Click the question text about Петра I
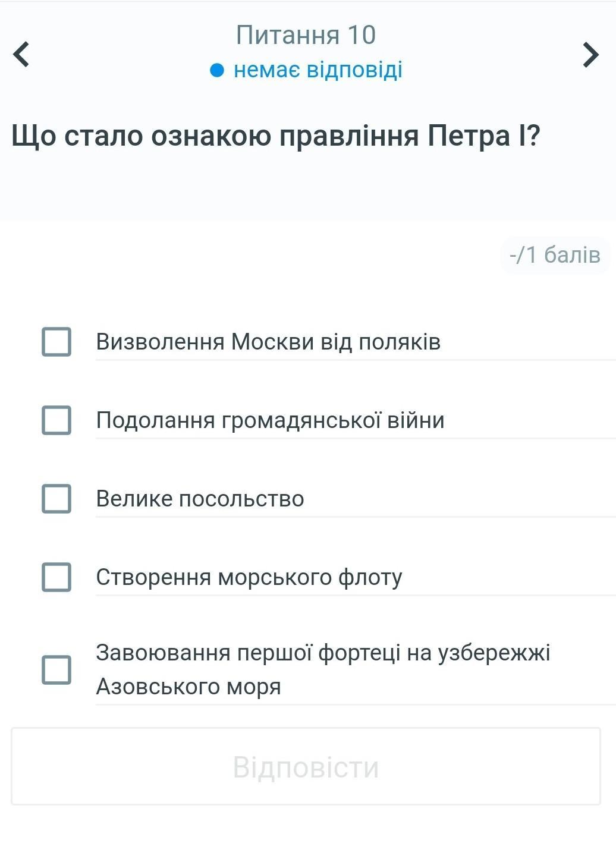This screenshot has width=616, height=856. (x=275, y=136)
